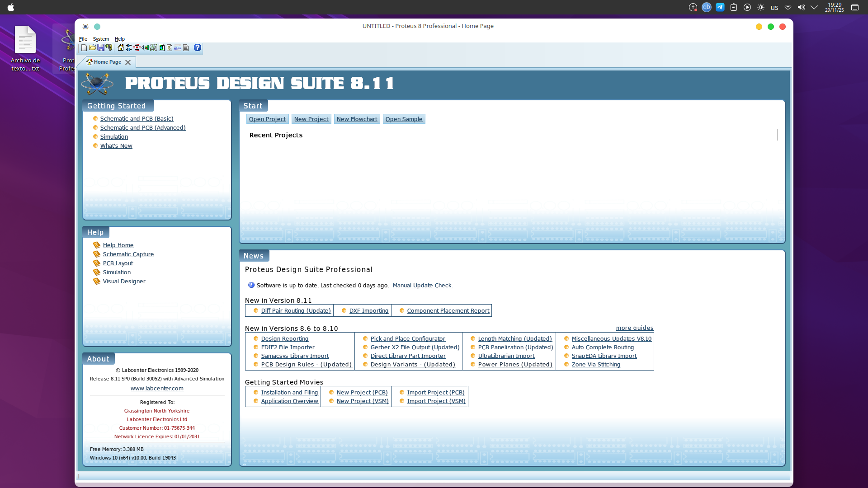This screenshot has width=868, height=488.
Task: Expand the system tray chevron arrow
Action: (x=814, y=7)
